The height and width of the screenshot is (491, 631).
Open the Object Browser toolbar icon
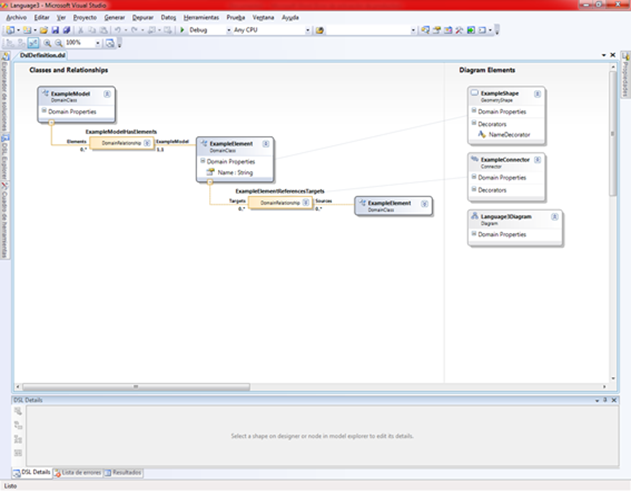click(x=448, y=30)
